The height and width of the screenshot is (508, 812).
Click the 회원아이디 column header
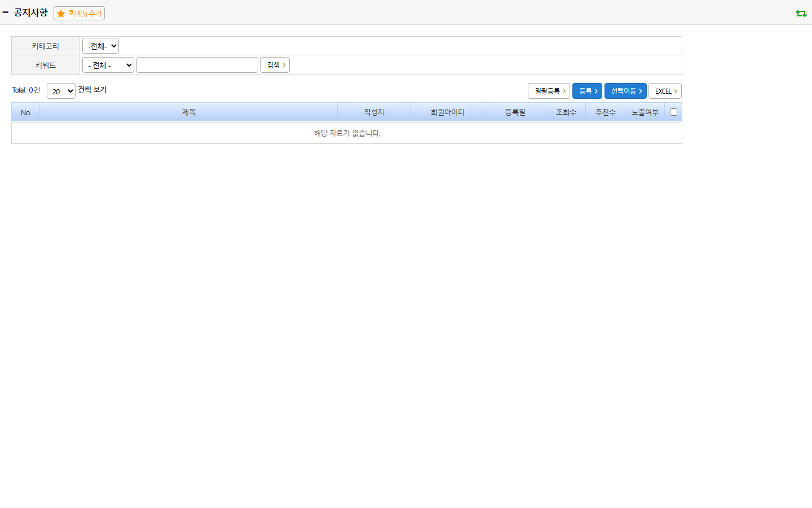point(448,112)
